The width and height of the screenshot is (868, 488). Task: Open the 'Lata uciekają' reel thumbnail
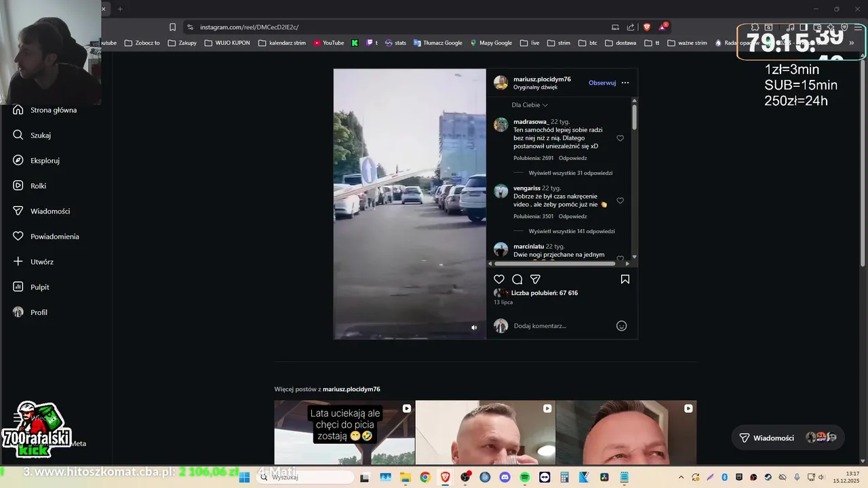pyautogui.click(x=344, y=432)
